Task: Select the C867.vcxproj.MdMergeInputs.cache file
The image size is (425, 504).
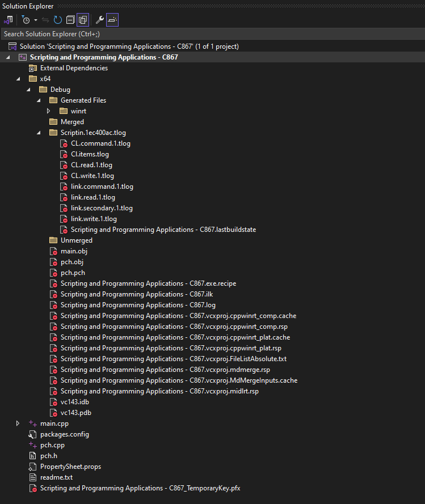Action: click(x=179, y=380)
